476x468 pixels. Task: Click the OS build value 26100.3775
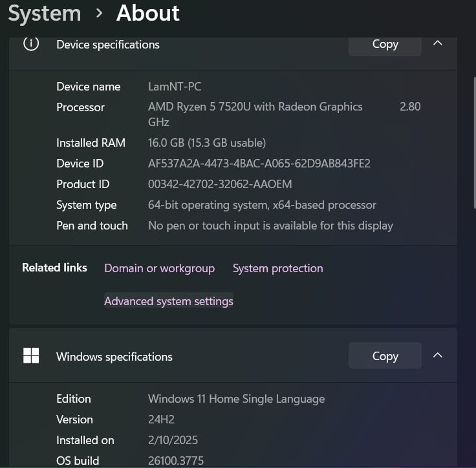(175, 461)
